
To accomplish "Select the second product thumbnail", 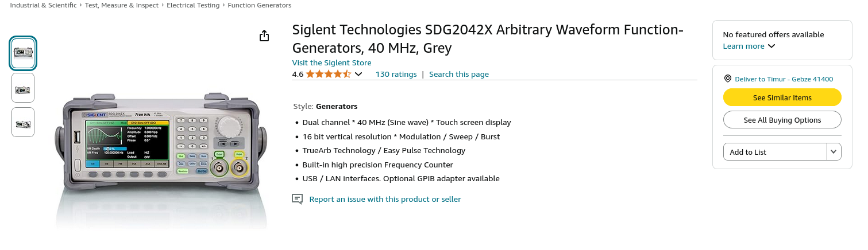I will coord(23,88).
